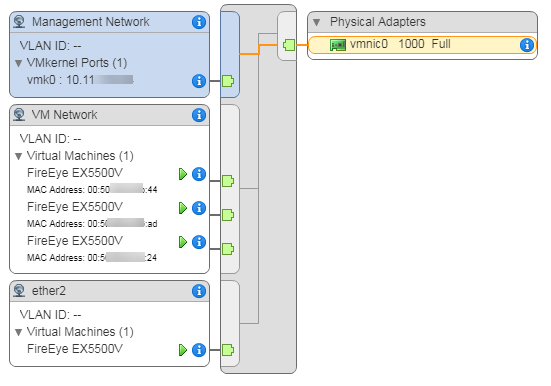Click power state icon of ether2 FireEye VM
Image resolution: width=551 pixels, height=386 pixels.
(183, 350)
